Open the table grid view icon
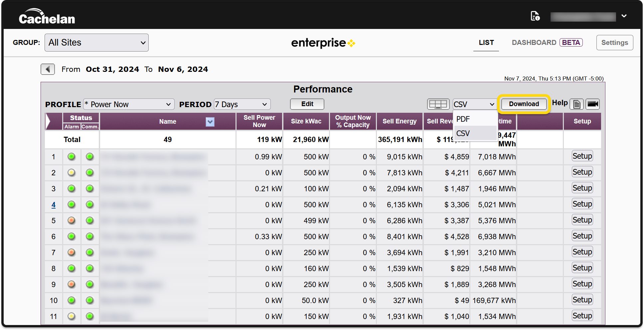644x330 pixels. [438, 104]
